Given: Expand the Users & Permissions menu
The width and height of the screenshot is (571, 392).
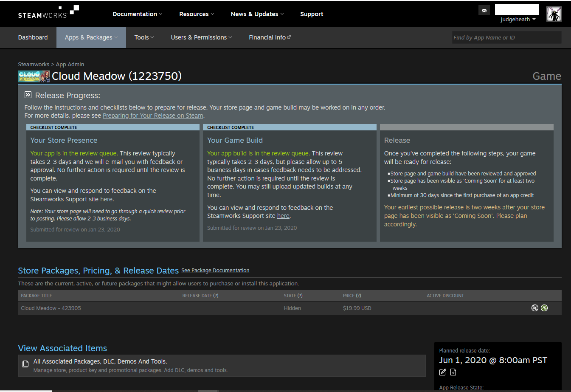Looking at the screenshot, I should point(202,37).
